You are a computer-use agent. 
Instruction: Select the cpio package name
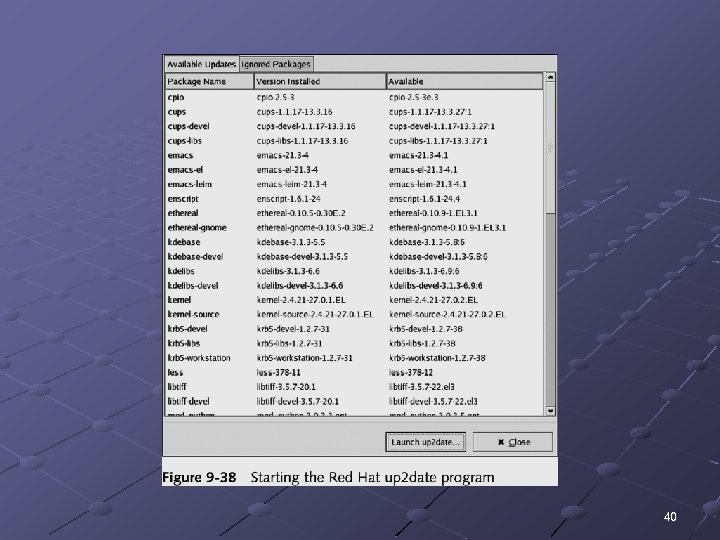pyautogui.click(x=176, y=97)
